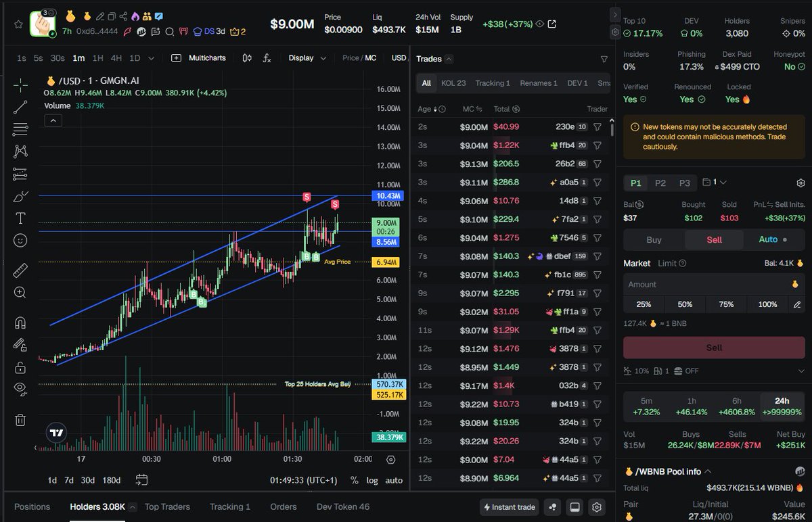
Task: Click the search icon in the token header
Action: pyautogui.click(x=169, y=31)
